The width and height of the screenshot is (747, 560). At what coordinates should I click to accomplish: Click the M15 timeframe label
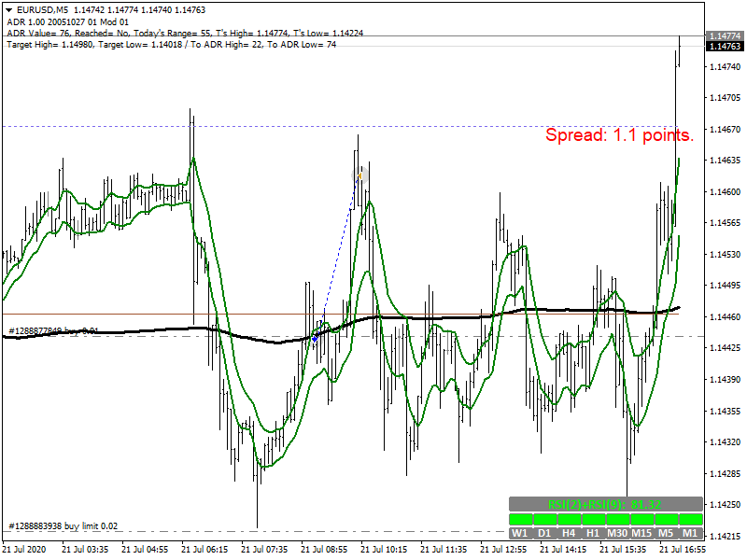pos(641,533)
